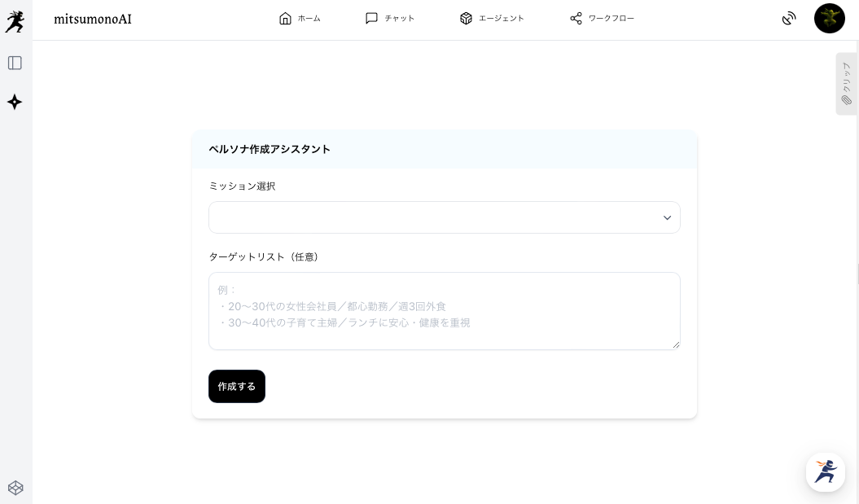The height and width of the screenshot is (504, 859).
Task: Toggle the sidebar panel icon
Action: [15, 63]
